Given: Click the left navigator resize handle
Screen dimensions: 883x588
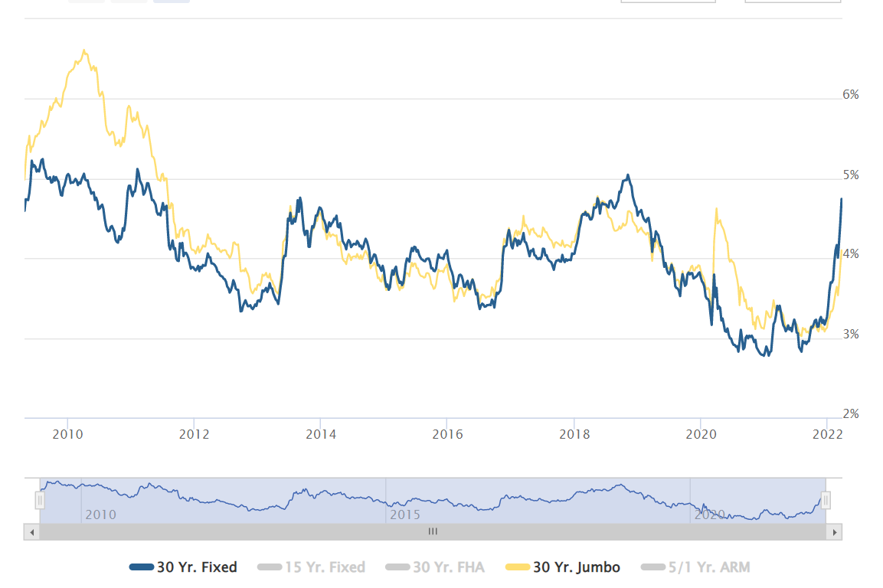Looking at the screenshot, I should [x=41, y=499].
